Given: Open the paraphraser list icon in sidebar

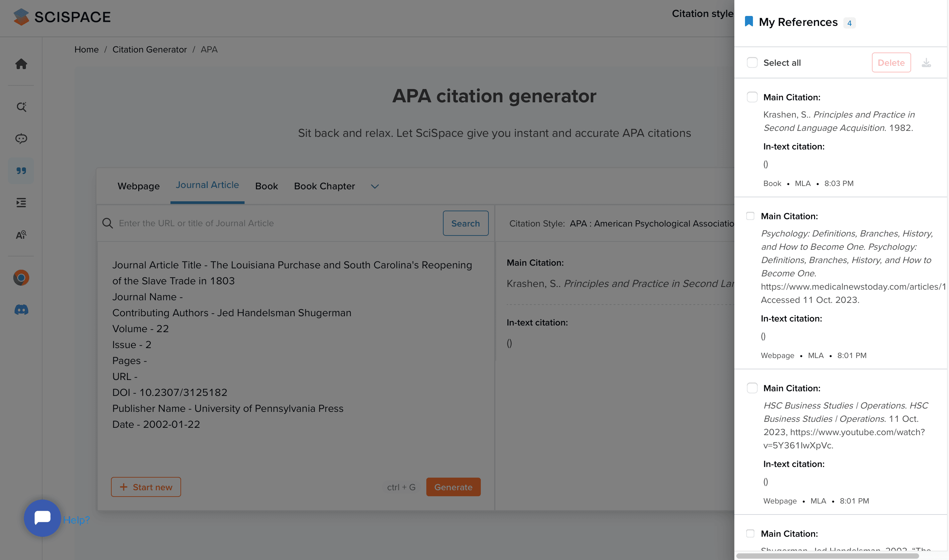Looking at the screenshot, I should coord(21,203).
